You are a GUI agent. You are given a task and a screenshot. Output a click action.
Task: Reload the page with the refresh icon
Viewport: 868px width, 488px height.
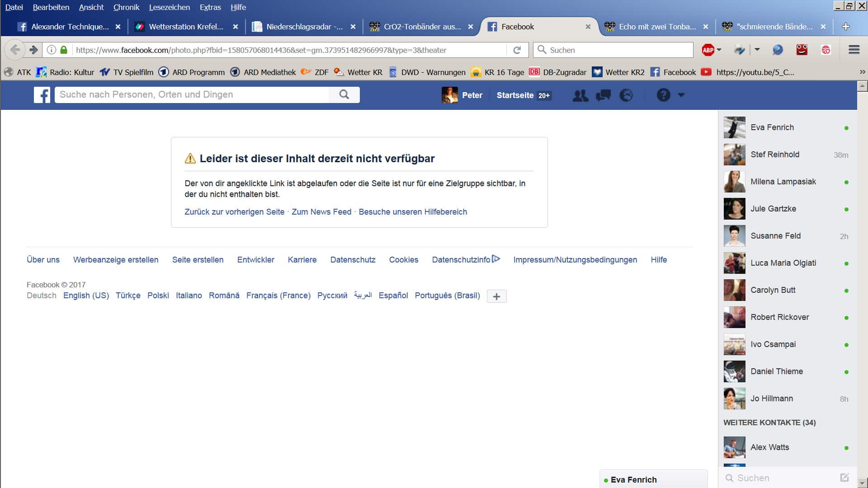(x=517, y=50)
